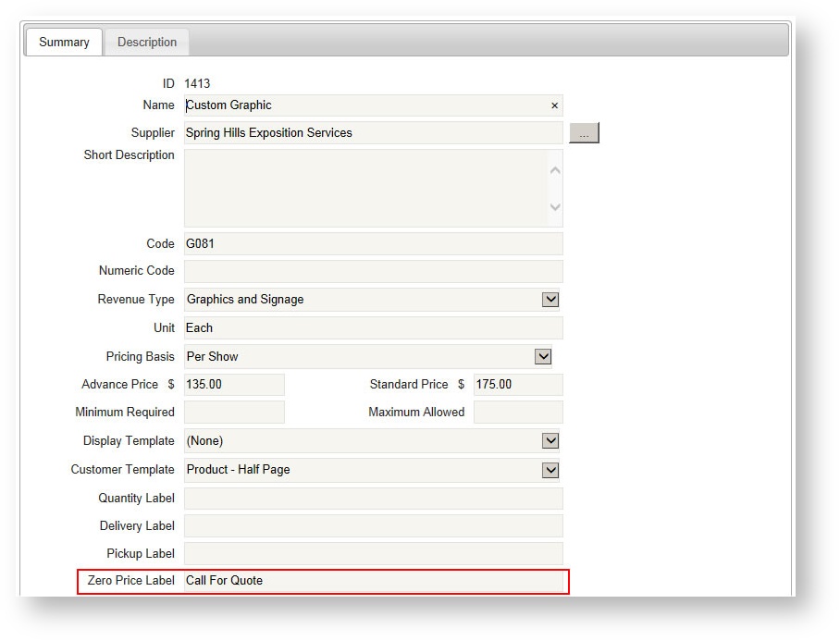Select the Summary tab
840x641 pixels.
pos(64,43)
